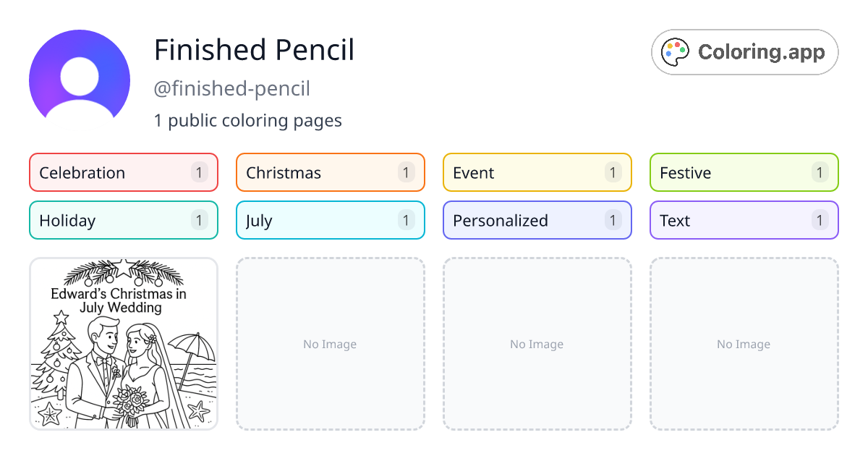Open the Edward's Christmas in July Wedding thumbnail
Screen dimensions: 868x456
coord(123,344)
